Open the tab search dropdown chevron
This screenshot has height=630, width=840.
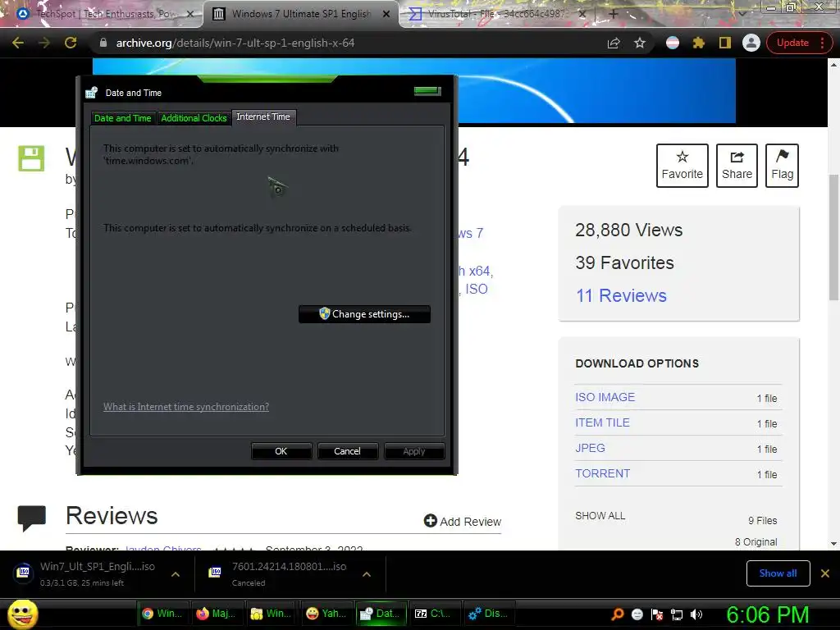[742, 13]
